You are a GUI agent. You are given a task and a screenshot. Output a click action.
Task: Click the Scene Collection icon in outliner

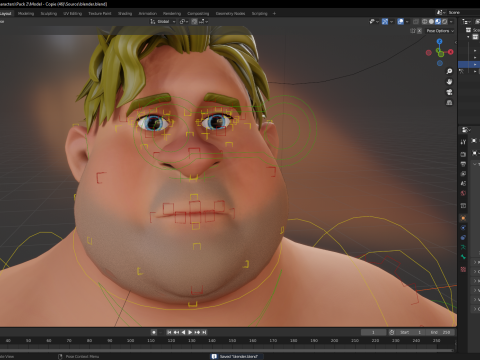coord(468,30)
